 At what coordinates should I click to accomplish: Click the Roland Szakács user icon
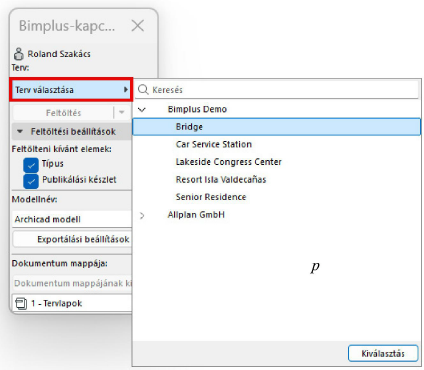point(19,54)
